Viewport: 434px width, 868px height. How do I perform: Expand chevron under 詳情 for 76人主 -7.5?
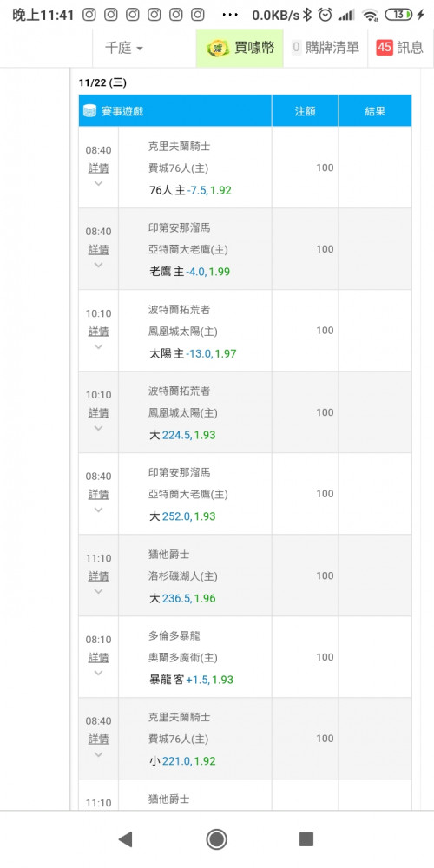pos(99,183)
